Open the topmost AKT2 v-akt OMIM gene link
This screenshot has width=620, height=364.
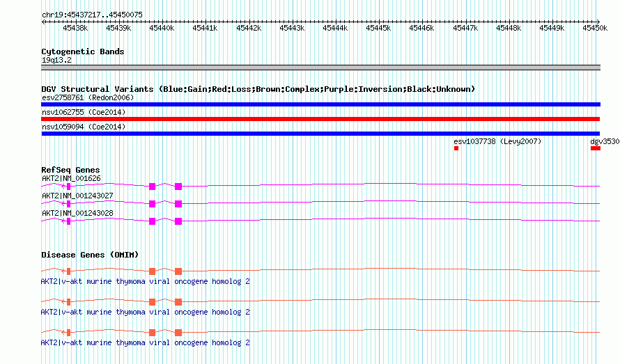[145, 281]
